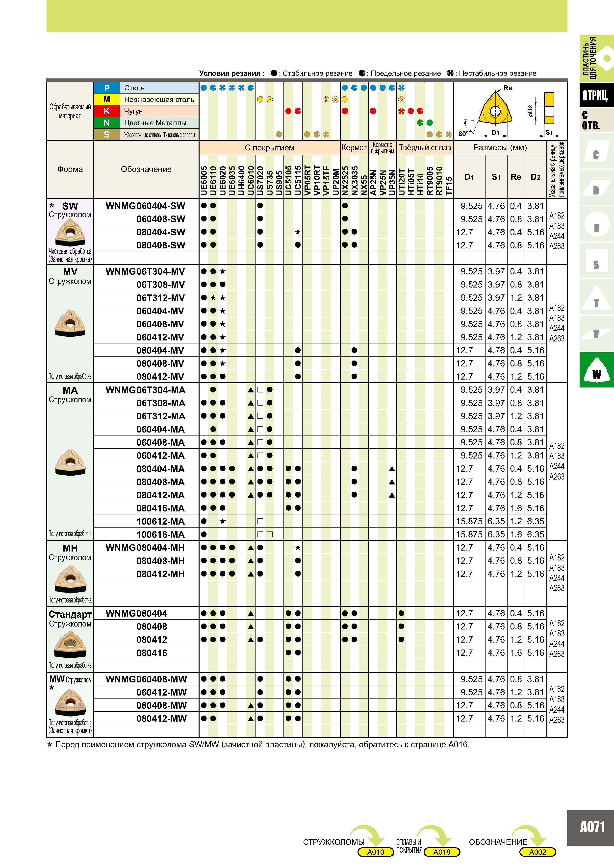Click the СТРУЖКОЛОМЫ label at the bottom
Image resolution: width=614 pixels, height=868 pixels.
coord(334,842)
